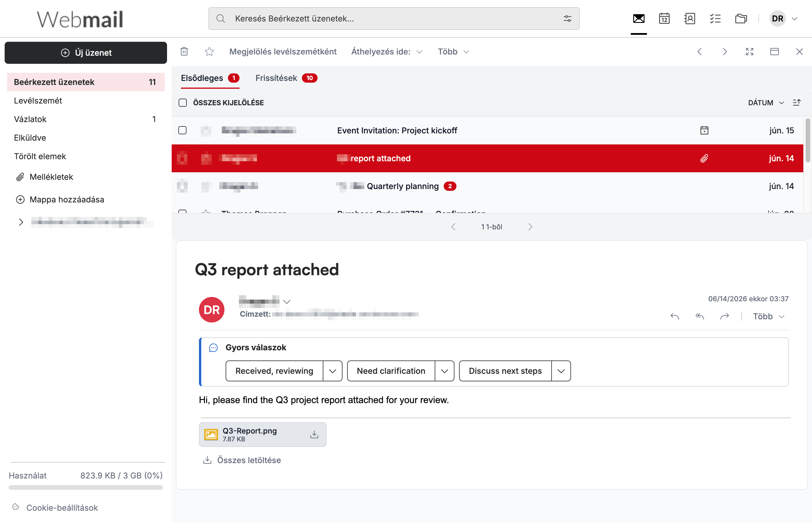Click Need clarification quick reply
The height and width of the screenshot is (522, 812).
pyautogui.click(x=391, y=371)
